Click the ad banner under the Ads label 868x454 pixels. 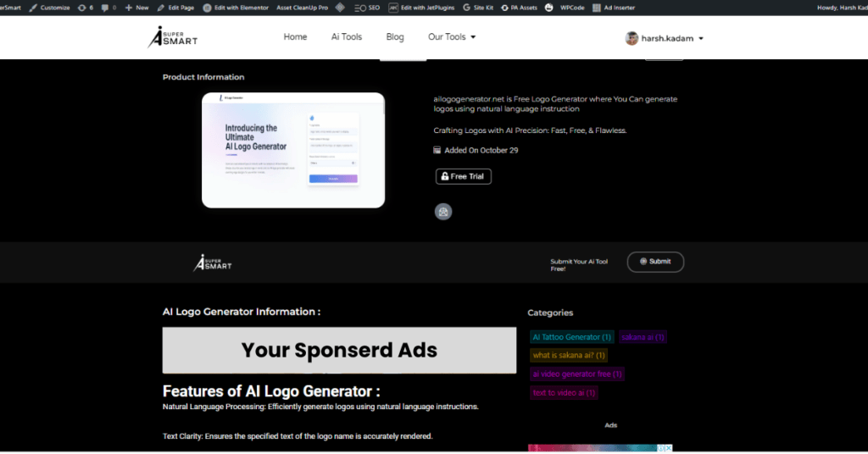pyautogui.click(x=601, y=448)
